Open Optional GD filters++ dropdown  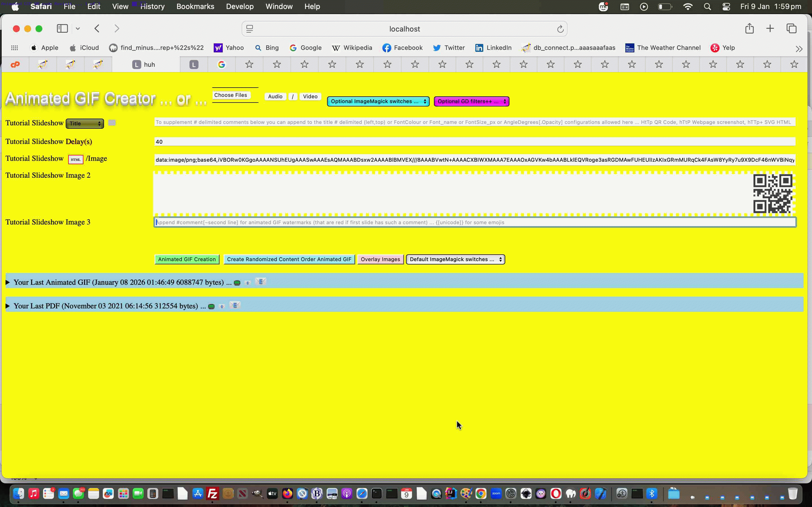point(471,101)
